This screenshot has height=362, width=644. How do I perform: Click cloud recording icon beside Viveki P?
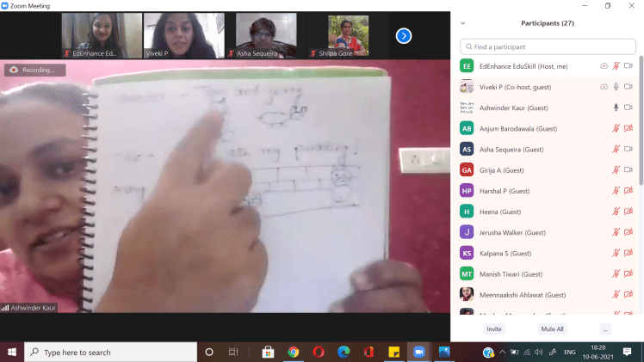click(x=604, y=87)
